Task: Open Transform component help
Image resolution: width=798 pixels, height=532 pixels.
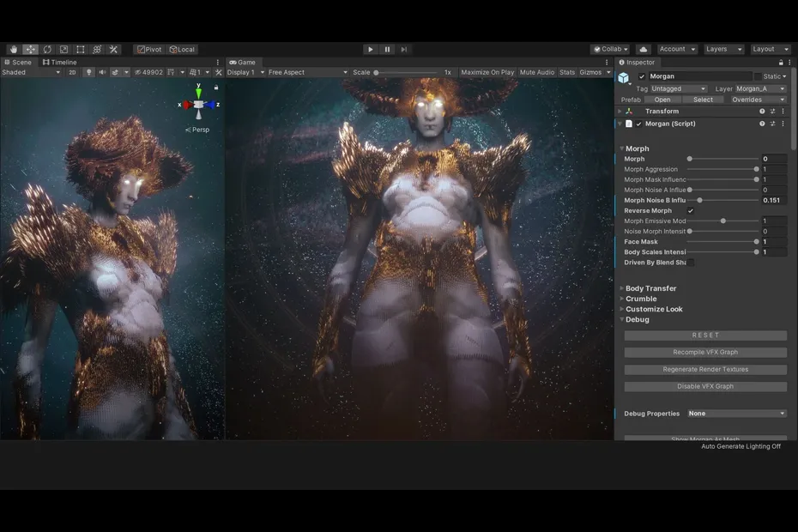Action: (x=762, y=111)
